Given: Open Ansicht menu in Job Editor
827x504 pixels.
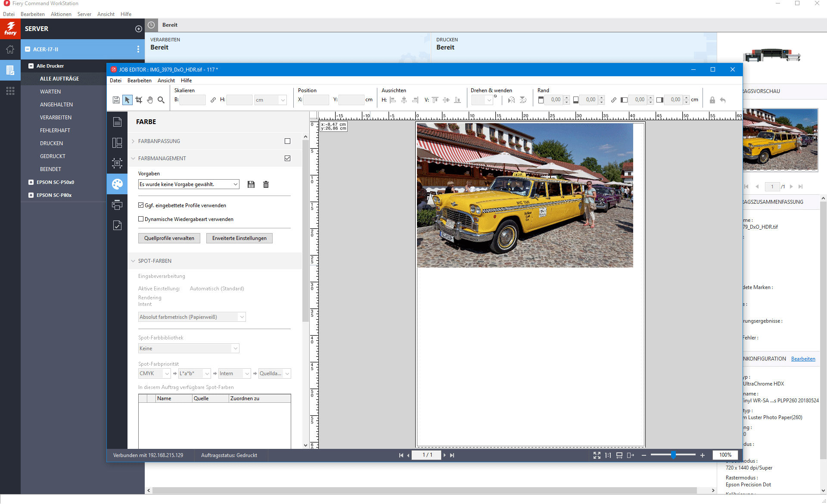Looking at the screenshot, I should [166, 81].
